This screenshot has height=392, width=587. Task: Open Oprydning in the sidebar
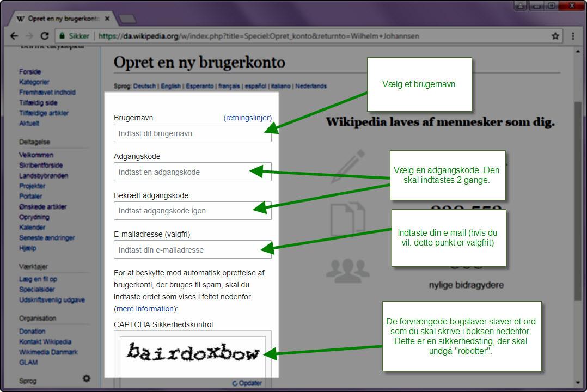[34, 217]
